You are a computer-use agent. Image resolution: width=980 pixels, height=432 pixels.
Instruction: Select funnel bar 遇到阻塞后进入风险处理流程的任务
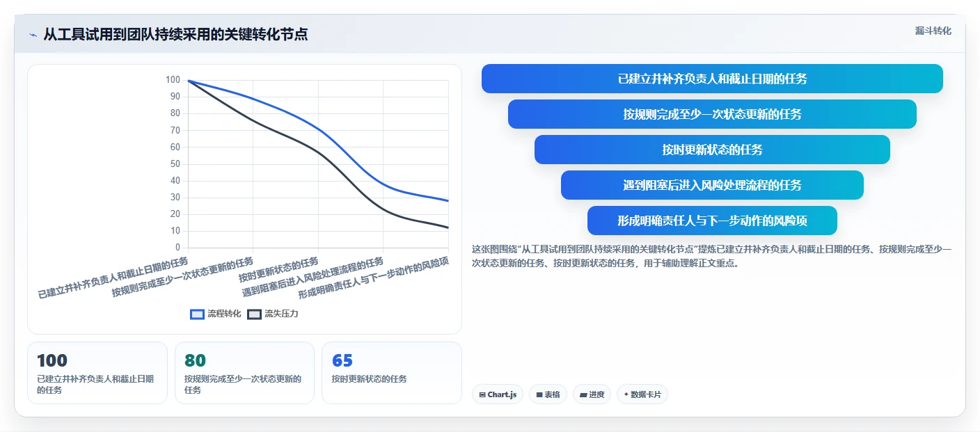click(712, 185)
